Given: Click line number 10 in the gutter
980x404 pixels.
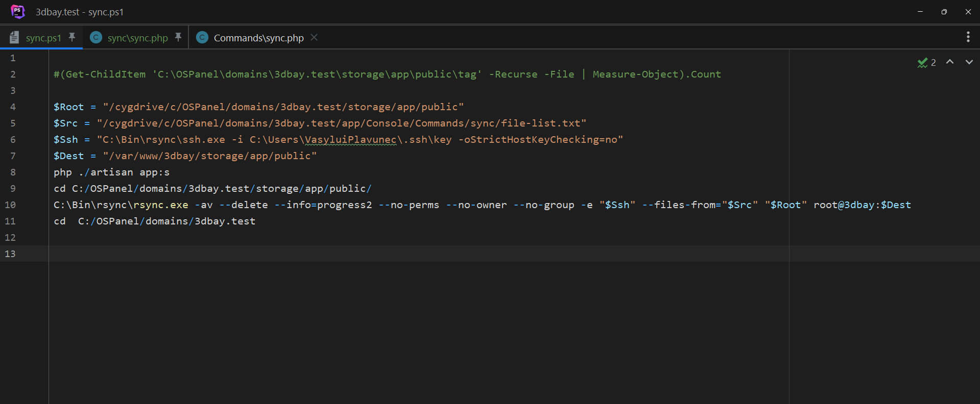Looking at the screenshot, I should click(x=10, y=205).
